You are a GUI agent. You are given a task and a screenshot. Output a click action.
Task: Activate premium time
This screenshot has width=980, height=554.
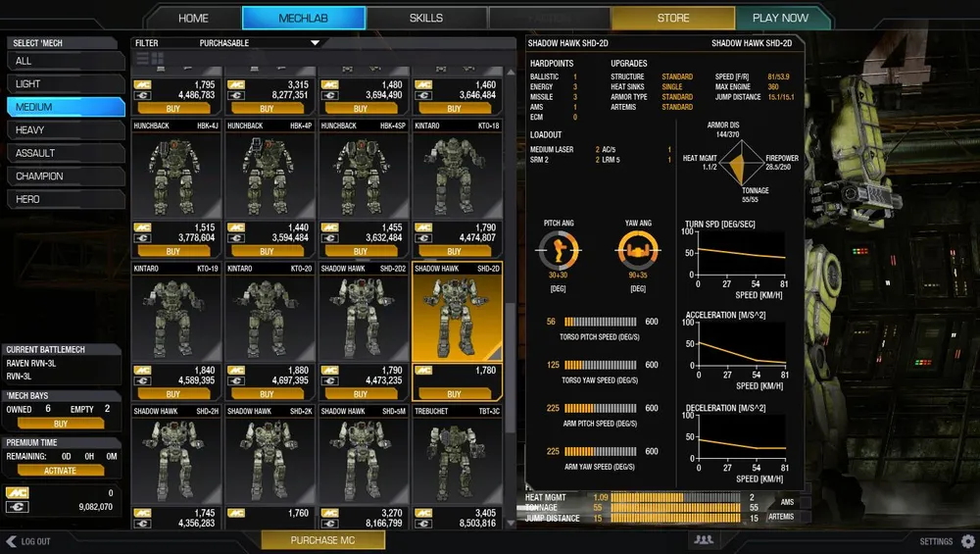pyautogui.click(x=61, y=471)
